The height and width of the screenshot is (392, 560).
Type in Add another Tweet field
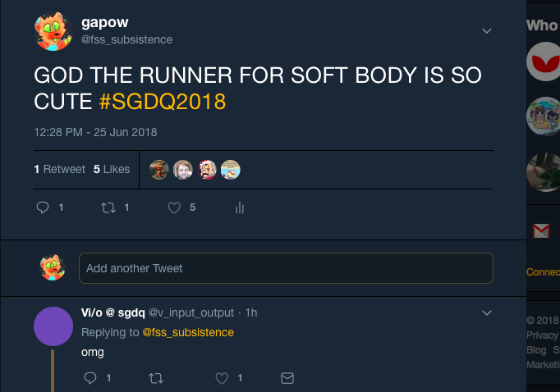pos(286,268)
